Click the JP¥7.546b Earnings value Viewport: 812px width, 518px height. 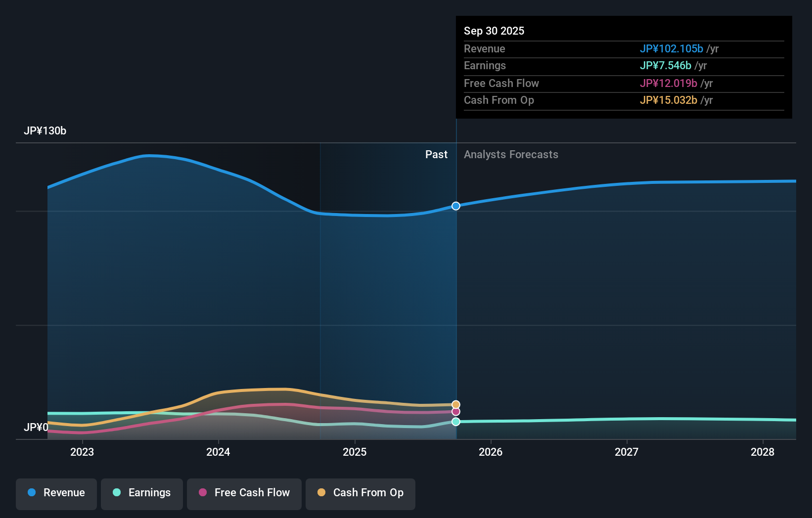[666, 65]
